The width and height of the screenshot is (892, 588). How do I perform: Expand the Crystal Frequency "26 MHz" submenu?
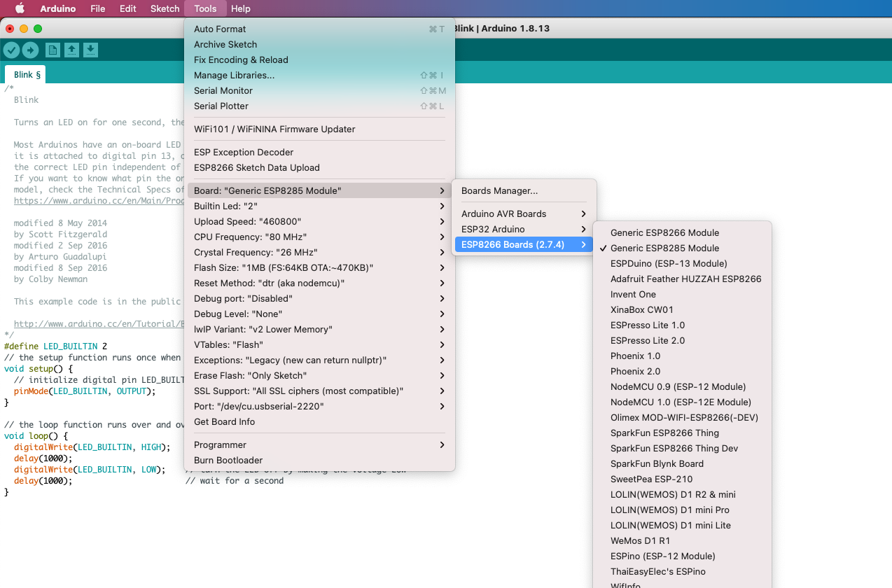coord(319,252)
